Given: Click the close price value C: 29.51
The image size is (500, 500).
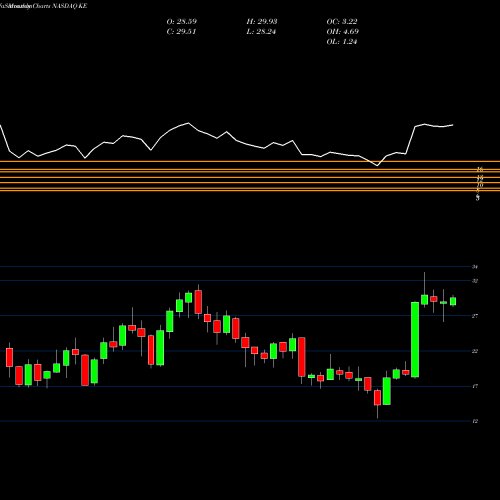Looking at the screenshot, I should 181,32.
